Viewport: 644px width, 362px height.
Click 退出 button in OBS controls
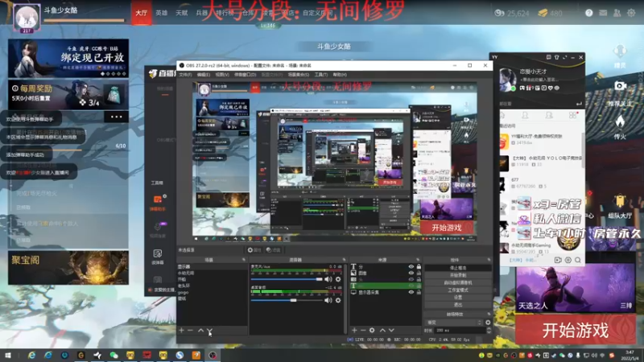(x=458, y=305)
